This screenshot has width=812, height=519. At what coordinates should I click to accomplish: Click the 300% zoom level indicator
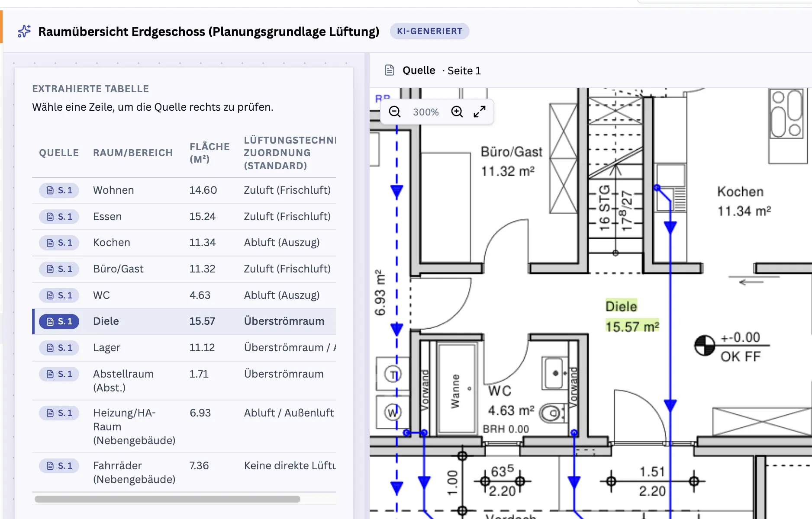point(425,112)
